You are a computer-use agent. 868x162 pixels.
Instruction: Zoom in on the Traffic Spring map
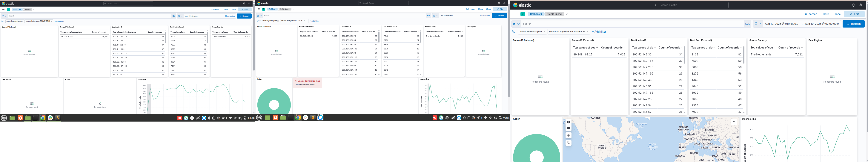[x=569, y=122]
